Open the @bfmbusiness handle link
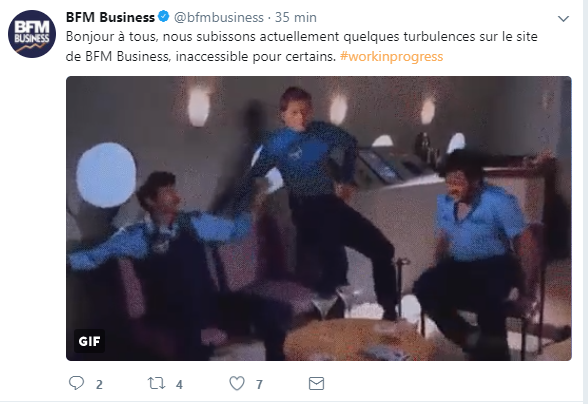 (219, 17)
